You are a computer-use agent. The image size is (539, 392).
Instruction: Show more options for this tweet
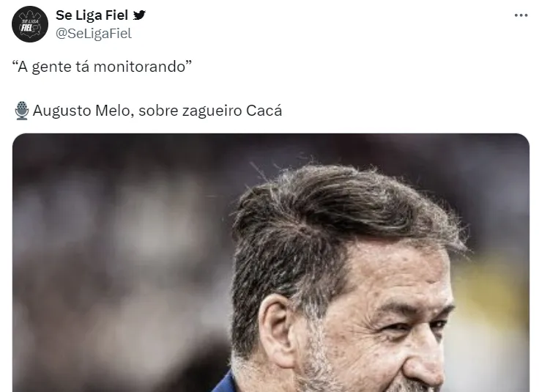point(521,15)
